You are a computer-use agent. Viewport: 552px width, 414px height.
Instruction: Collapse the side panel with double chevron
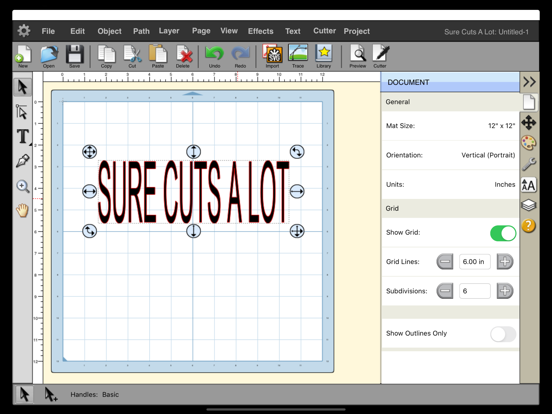pyautogui.click(x=529, y=82)
